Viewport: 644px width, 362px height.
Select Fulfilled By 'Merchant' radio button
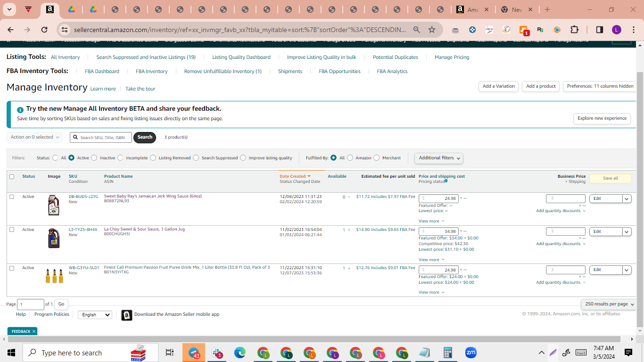point(376,158)
